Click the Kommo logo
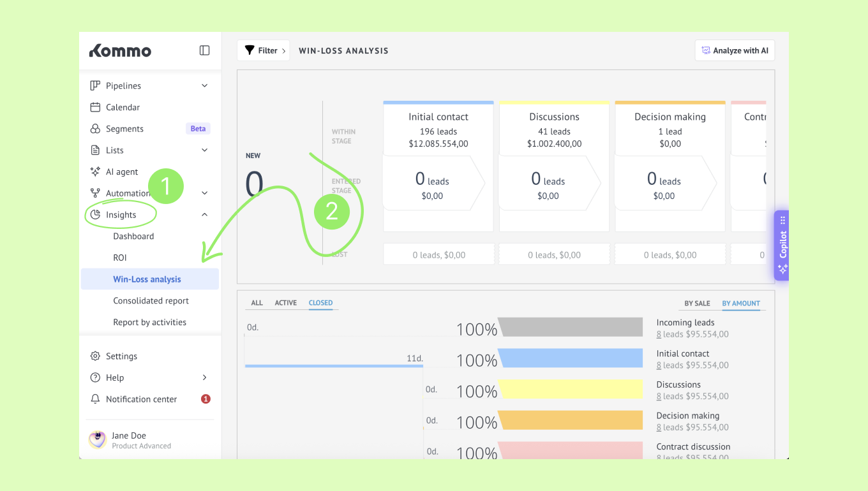 click(120, 50)
